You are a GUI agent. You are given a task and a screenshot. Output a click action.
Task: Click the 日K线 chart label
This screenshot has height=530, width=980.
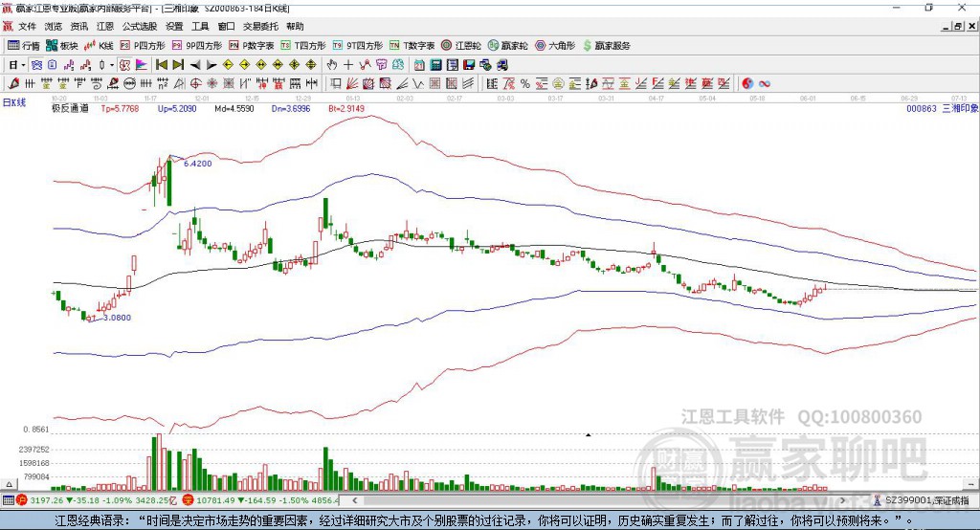pyautogui.click(x=14, y=102)
